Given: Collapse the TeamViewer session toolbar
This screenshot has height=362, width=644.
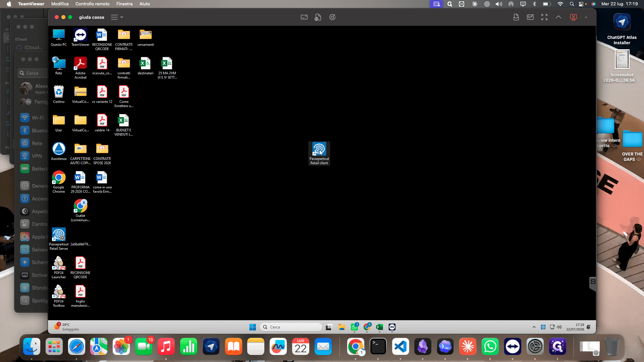Looking at the screenshot, I should [558, 17].
